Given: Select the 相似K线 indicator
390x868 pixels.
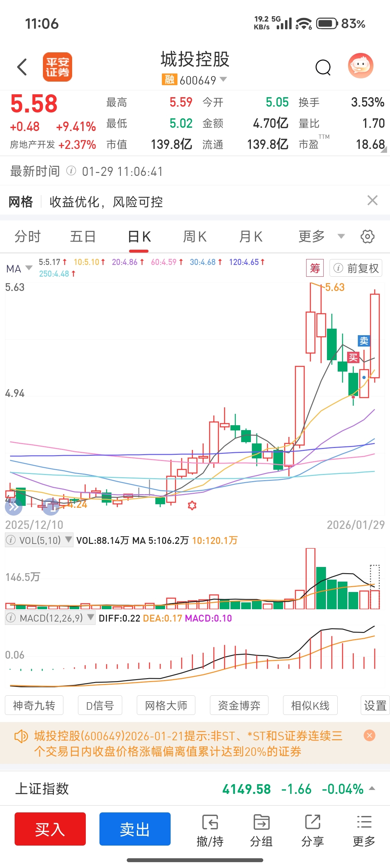Looking at the screenshot, I should 310,705.
